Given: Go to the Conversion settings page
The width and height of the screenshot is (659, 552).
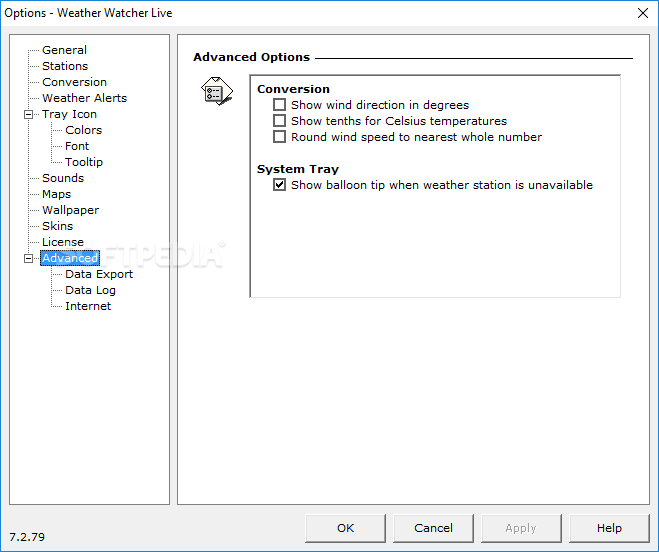Looking at the screenshot, I should tap(74, 82).
